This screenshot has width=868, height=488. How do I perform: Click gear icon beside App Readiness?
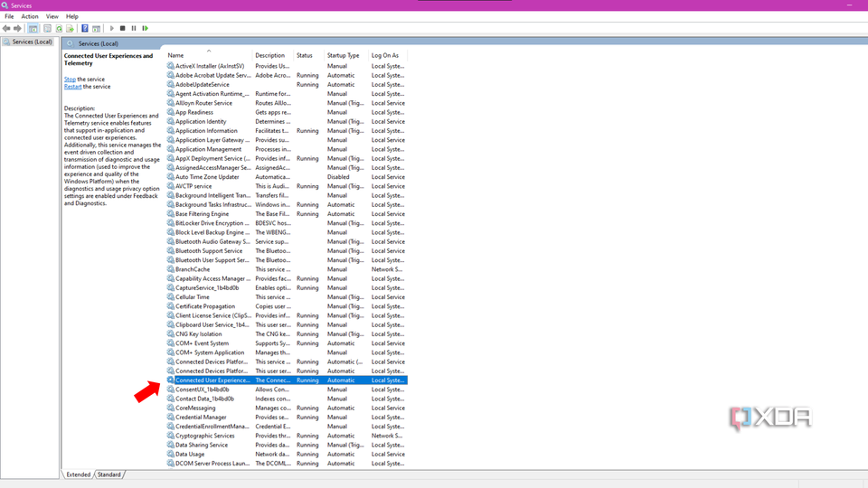(171, 112)
